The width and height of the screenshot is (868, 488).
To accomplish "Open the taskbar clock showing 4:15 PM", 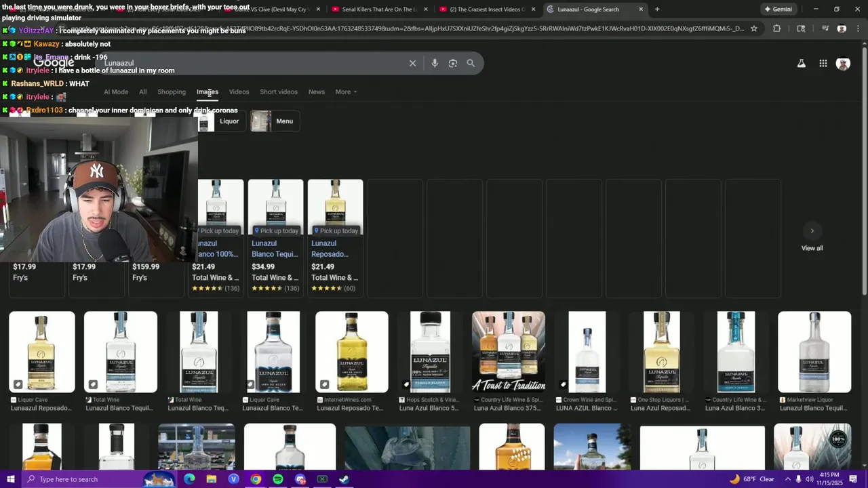I will (x=829, y=479).
